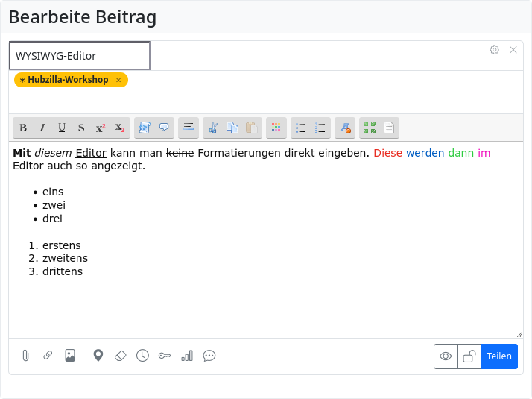Cut selection with the scissors icon
This screenshot has height=399, width=532.
point(212,128)
